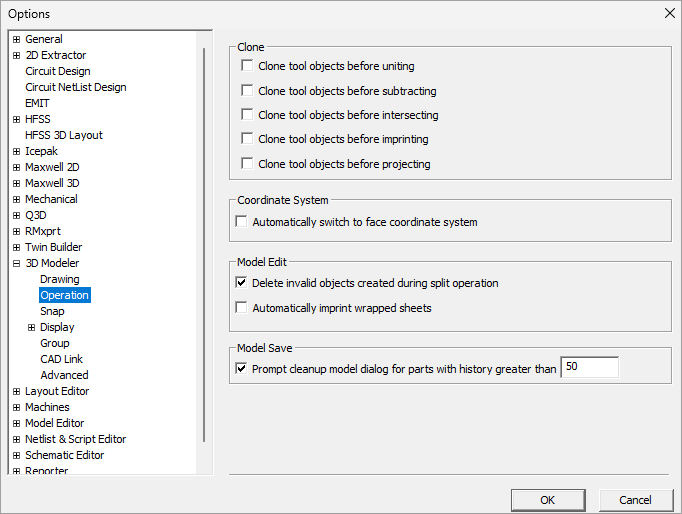Expand the Maxwell 3D node
Screen dimensions: 682x514
(17, 184)
